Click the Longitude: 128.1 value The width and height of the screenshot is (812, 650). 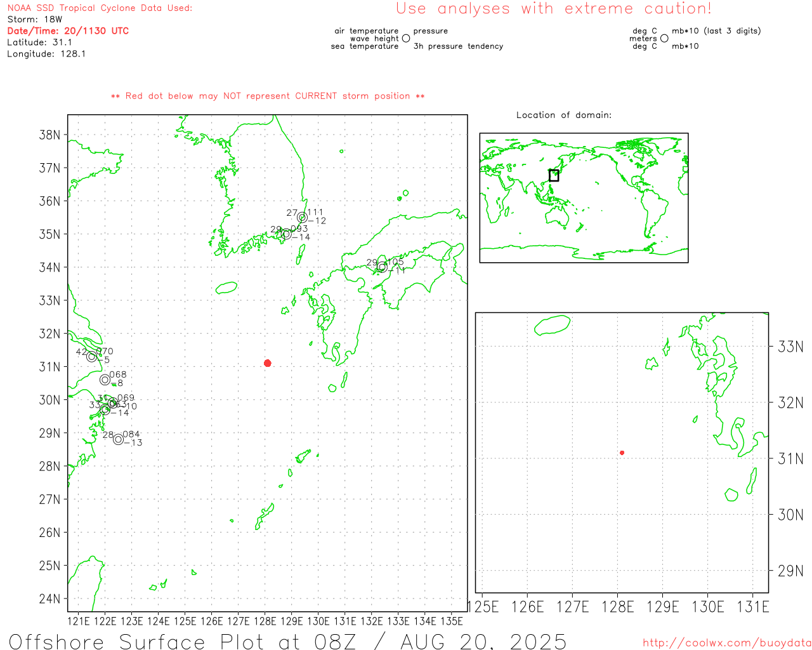46,54
